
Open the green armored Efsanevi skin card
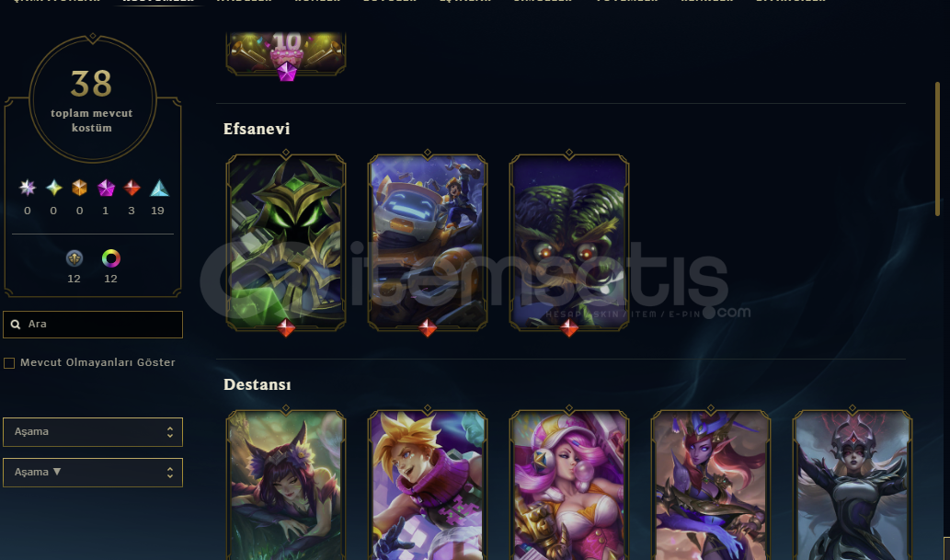(x=286, y=243)
